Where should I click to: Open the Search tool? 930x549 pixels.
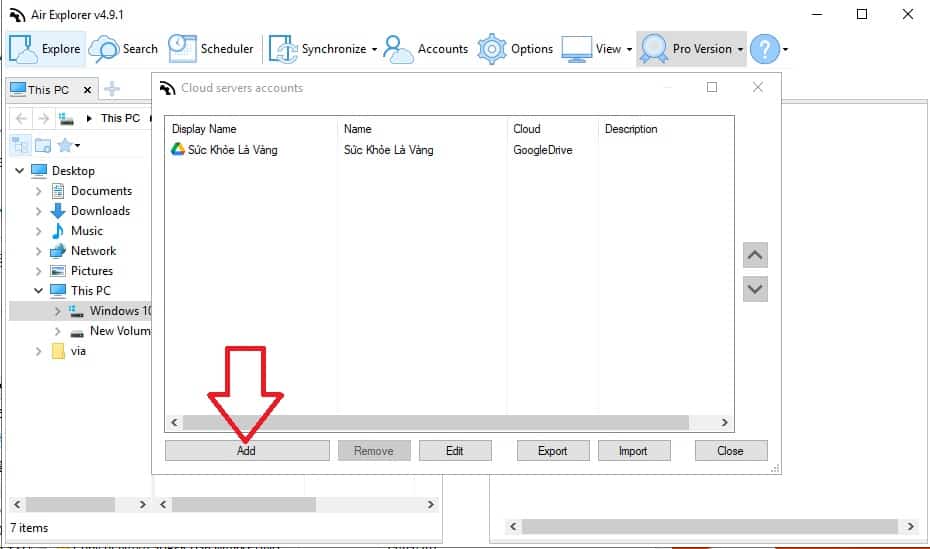123,49
